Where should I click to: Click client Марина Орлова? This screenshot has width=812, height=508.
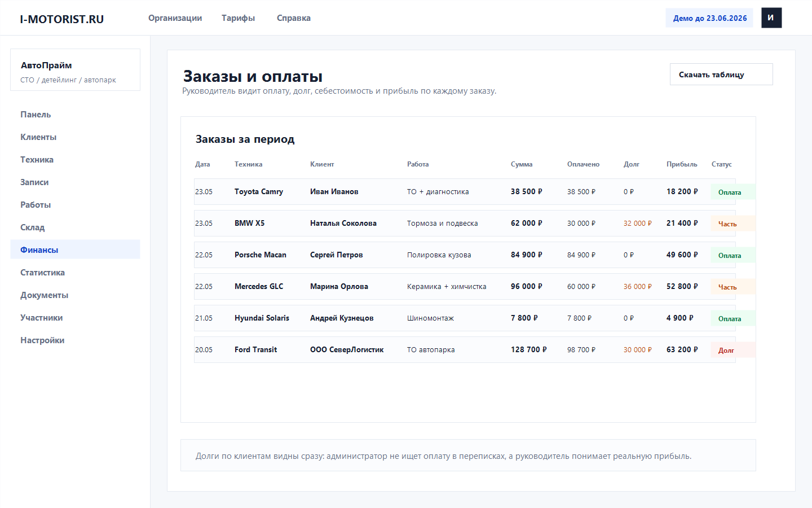(x=339, y=286)
